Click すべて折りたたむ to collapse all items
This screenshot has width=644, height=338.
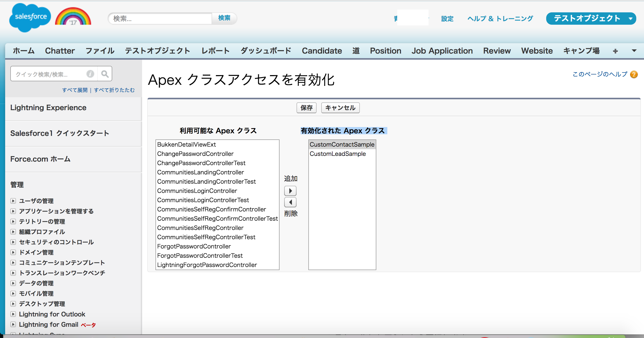tap(115, 90)
